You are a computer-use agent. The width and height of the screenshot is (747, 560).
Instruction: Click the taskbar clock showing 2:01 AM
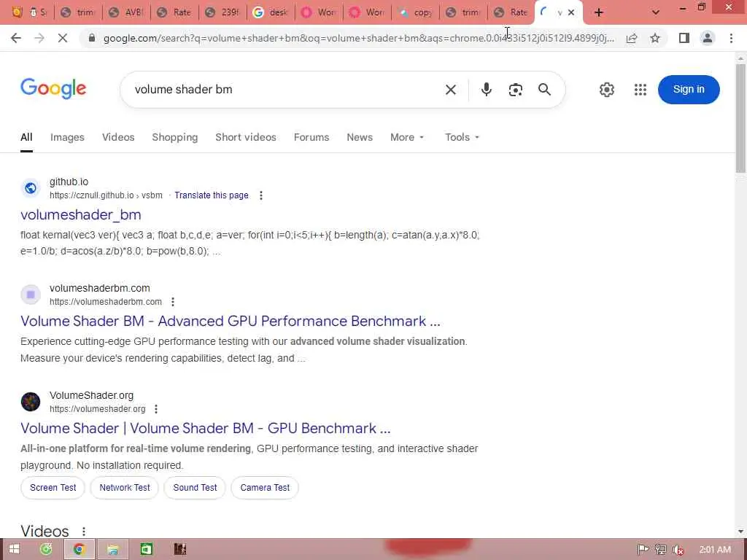[715, 550]
